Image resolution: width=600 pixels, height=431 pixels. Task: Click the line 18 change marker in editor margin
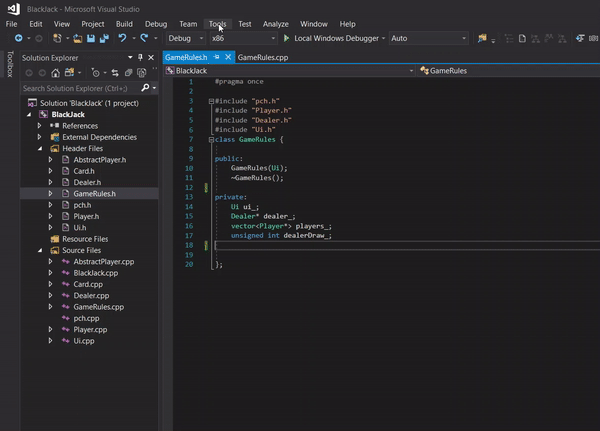click(206, 245)
